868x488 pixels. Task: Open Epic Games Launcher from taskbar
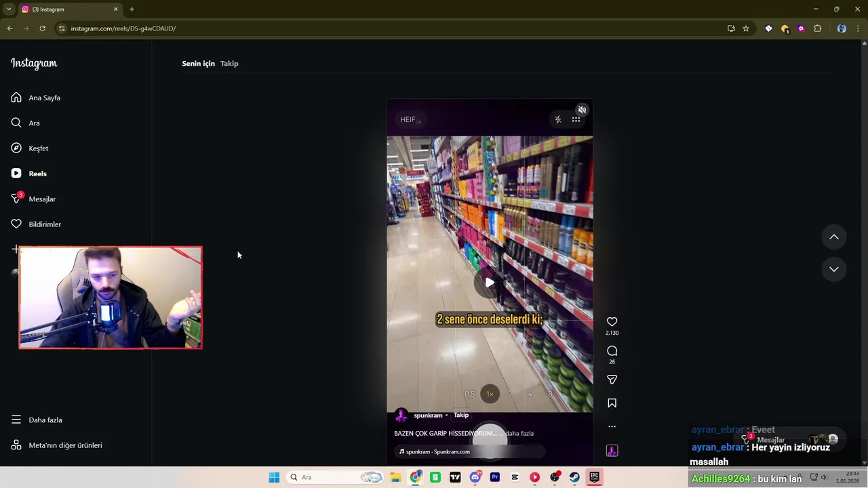pyautogui.click(x=594, y=477)
